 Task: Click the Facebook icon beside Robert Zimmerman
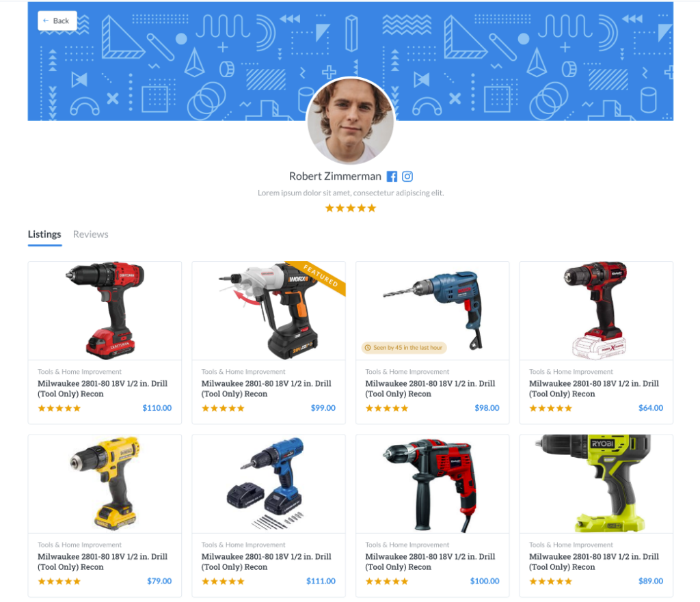pyautogui.click(x=392, y=176)
